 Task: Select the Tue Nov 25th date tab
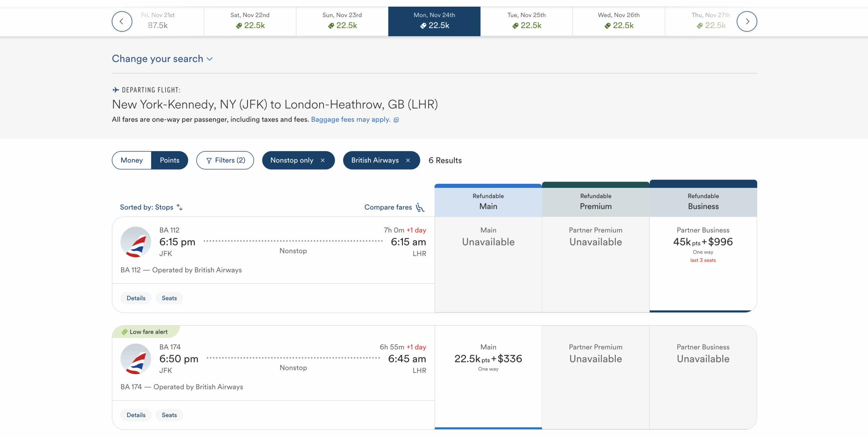click(x=526, y=21)
